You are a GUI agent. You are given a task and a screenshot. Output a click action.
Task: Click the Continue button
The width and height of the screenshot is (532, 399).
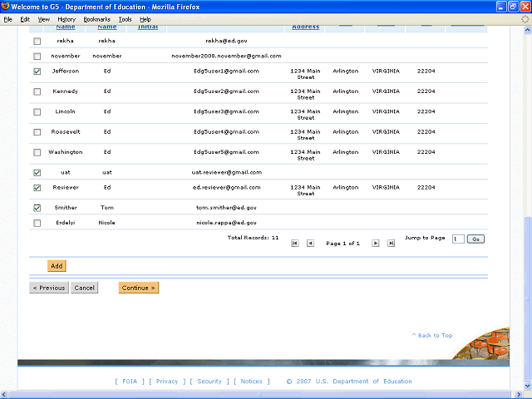138,288
